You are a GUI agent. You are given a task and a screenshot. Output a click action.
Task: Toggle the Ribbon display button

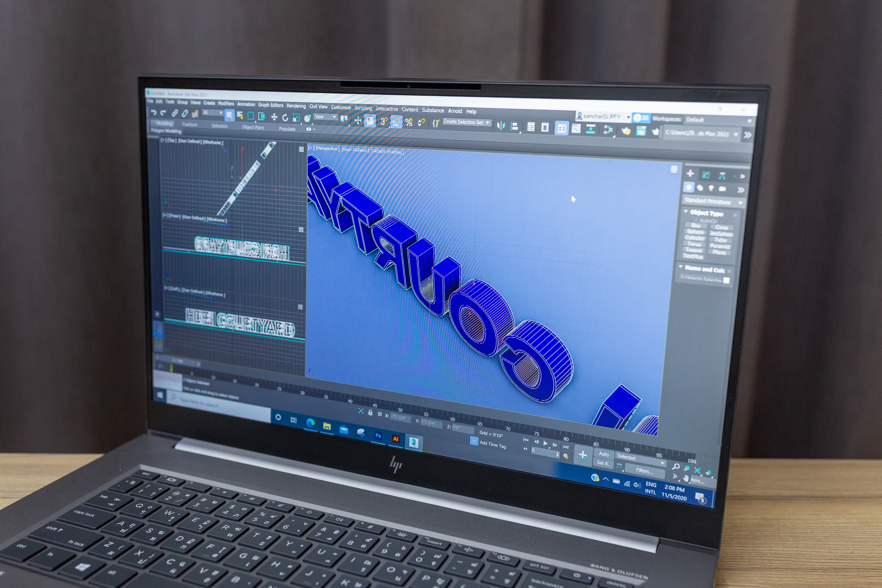point(561,128)
